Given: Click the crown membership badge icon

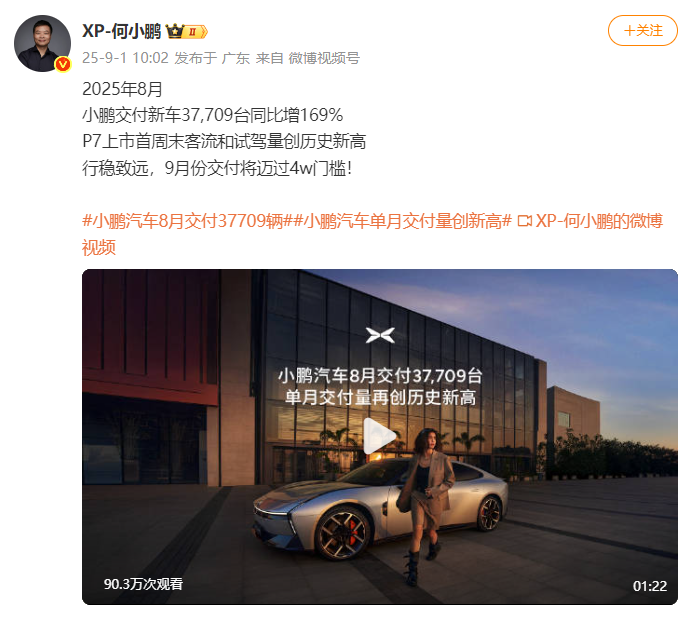Looking at the screenshot, I should point(175,32).
